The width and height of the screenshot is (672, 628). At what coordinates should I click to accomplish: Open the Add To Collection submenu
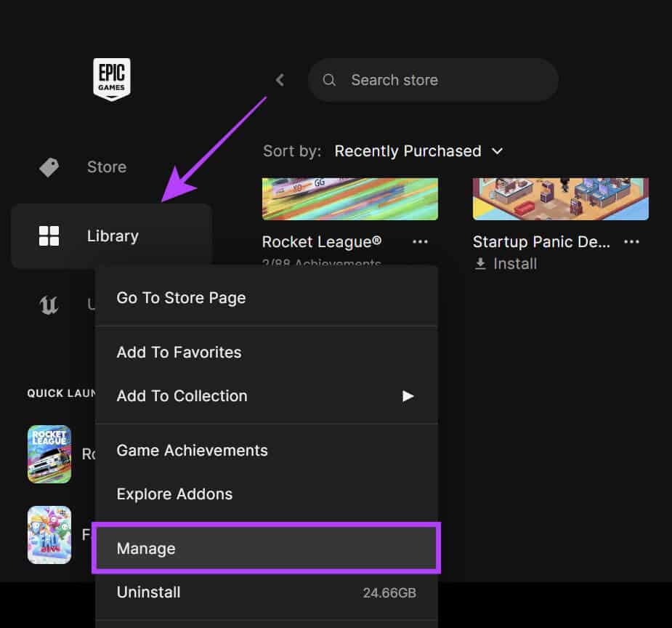[266, 396]
